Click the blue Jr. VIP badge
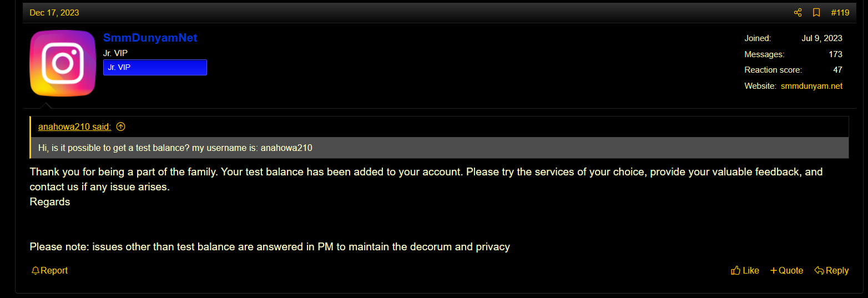Viewport: 868px width, 298px height. [155, 67]
